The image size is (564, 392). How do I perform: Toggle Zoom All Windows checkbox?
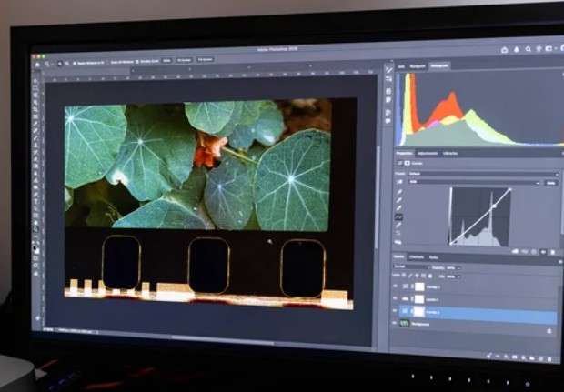[x=108, y=62]
